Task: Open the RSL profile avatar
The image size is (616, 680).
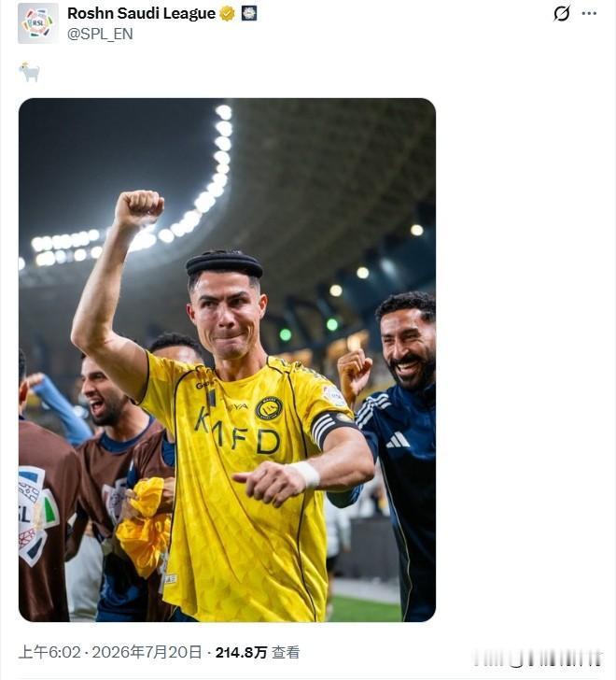Action: (38, 23)
